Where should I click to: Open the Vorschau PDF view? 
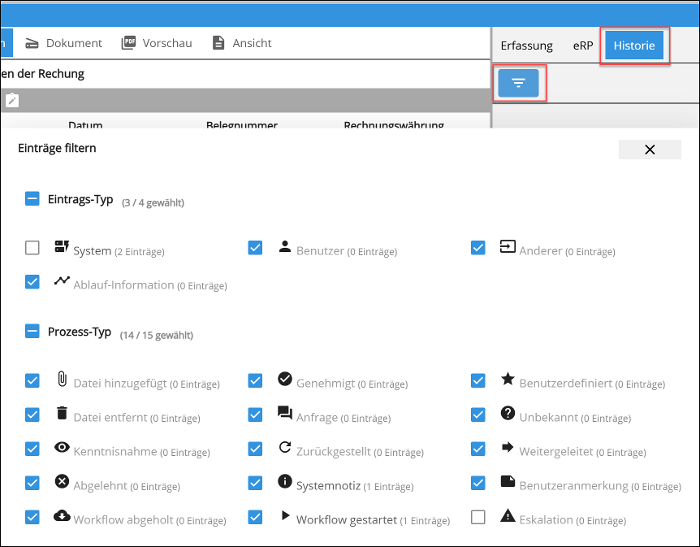click(157, 43)
